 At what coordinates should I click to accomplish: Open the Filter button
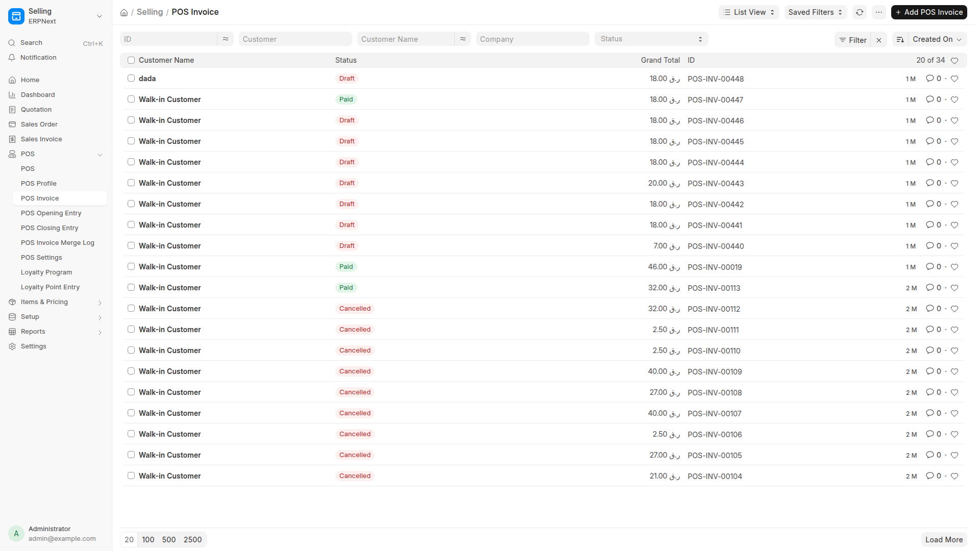pyautogui.click(x=853, y=40)
